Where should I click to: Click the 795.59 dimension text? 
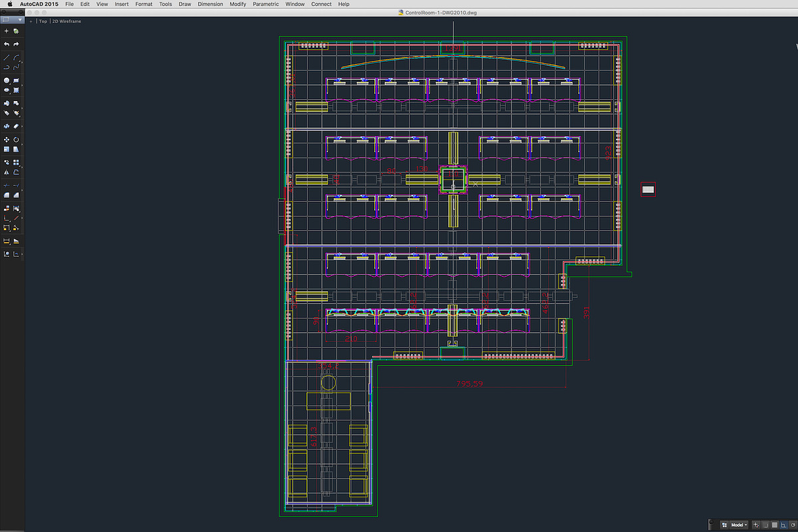tap(469, 384)
